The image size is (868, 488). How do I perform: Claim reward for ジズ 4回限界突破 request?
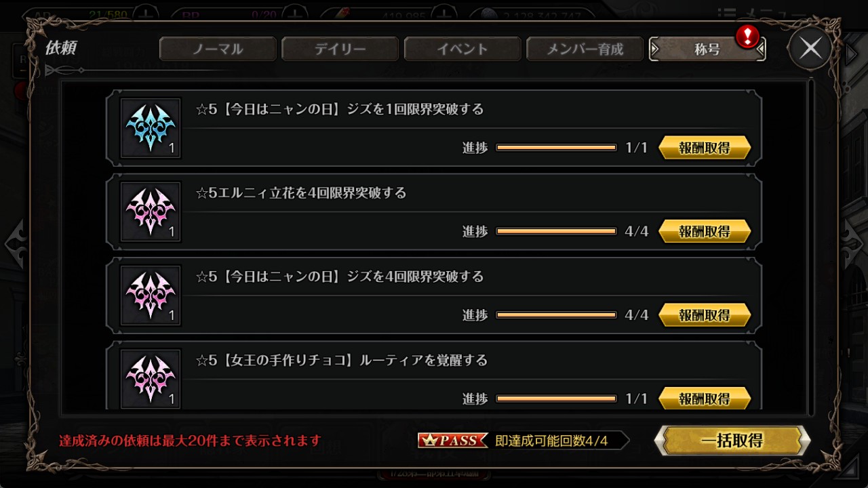pos(705,315)
